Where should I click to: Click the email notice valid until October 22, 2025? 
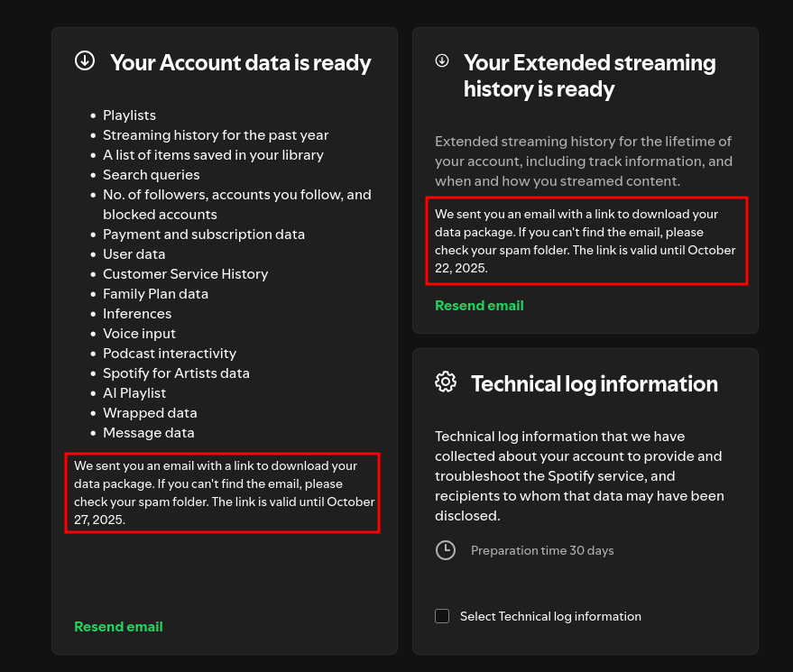(586, 241)
